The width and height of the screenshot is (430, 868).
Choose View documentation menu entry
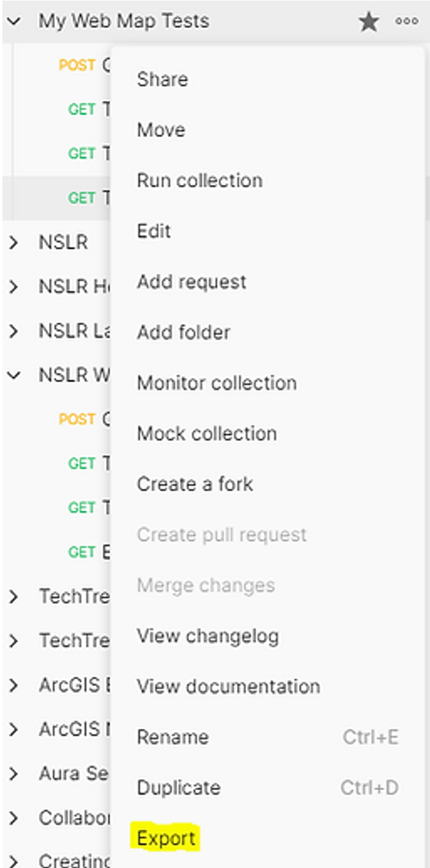click(x=228, y=687)
